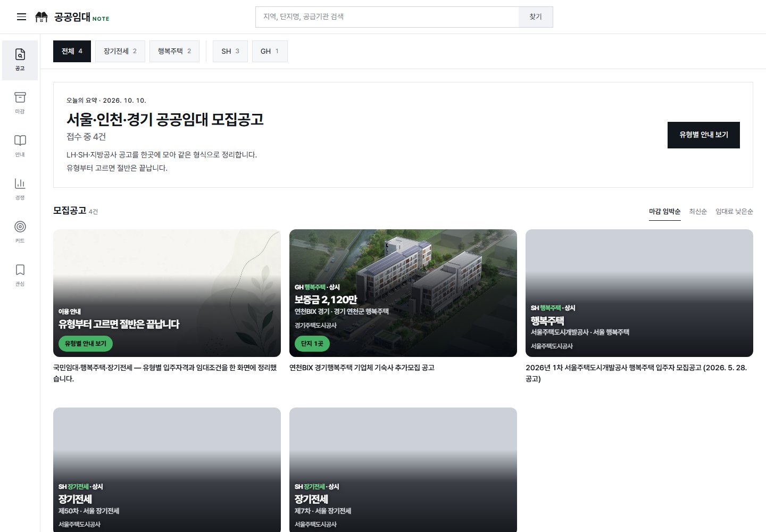766x532 pixels.
Task: Open the 연천BIX building image card
Action: tap(403, 293)
